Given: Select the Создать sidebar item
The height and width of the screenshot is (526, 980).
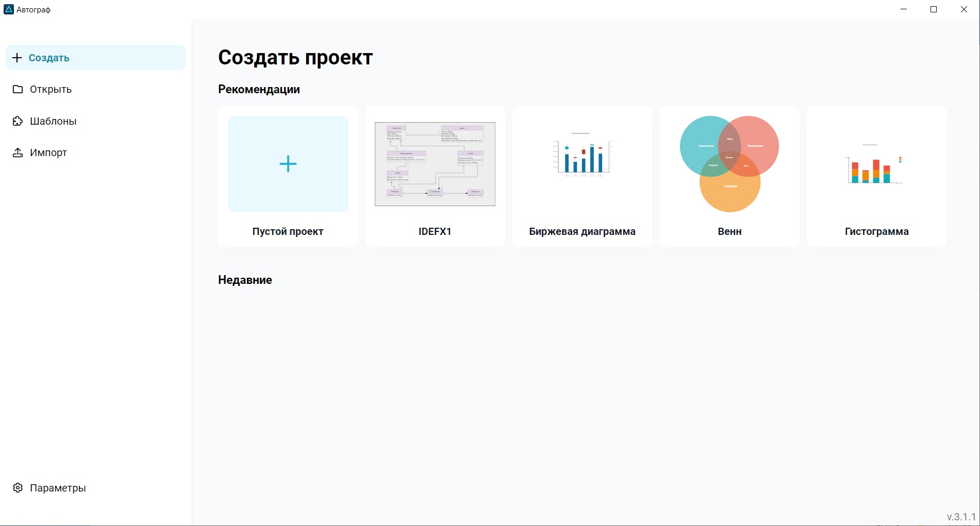Looking at the screenshot, I should point(49,58).
